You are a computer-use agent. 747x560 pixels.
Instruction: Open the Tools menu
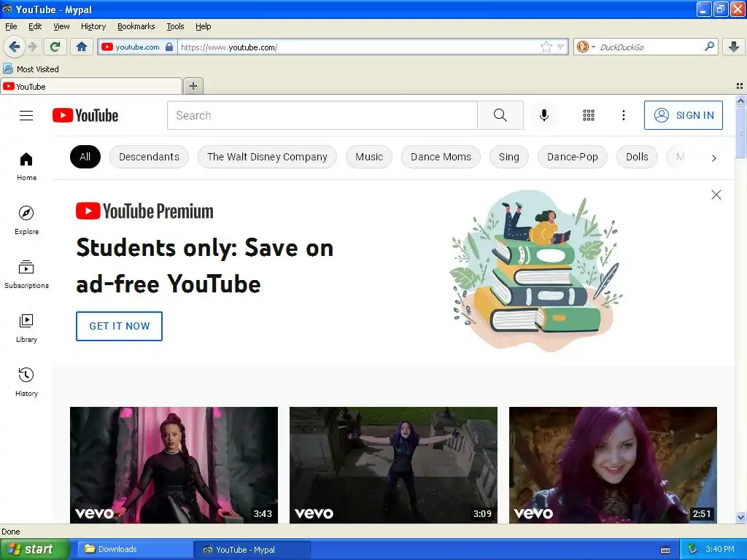click(175, 26)
